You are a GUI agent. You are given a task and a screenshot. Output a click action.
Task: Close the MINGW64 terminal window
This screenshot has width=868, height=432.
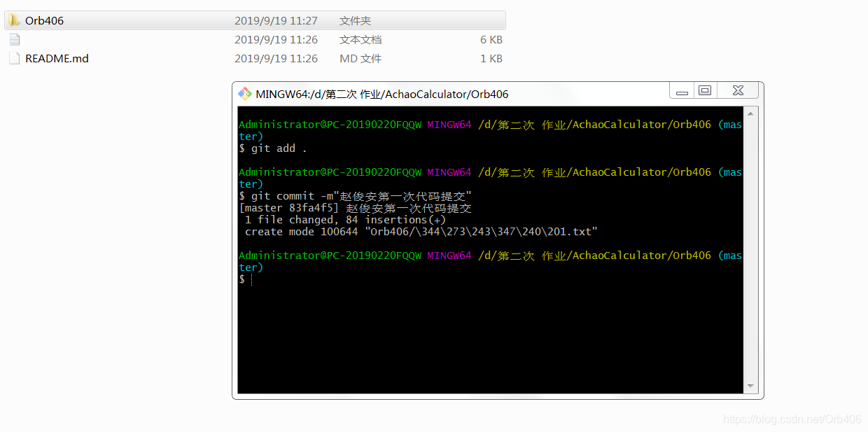pos(737,91)
